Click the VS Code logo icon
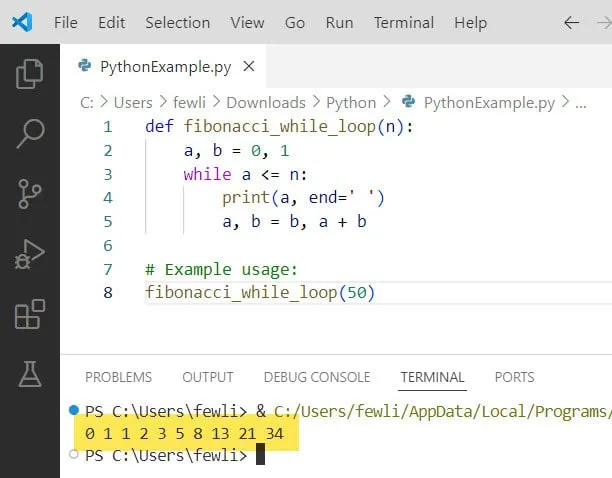612x478 pixels. pyautogui.click(x=22, y=22)
